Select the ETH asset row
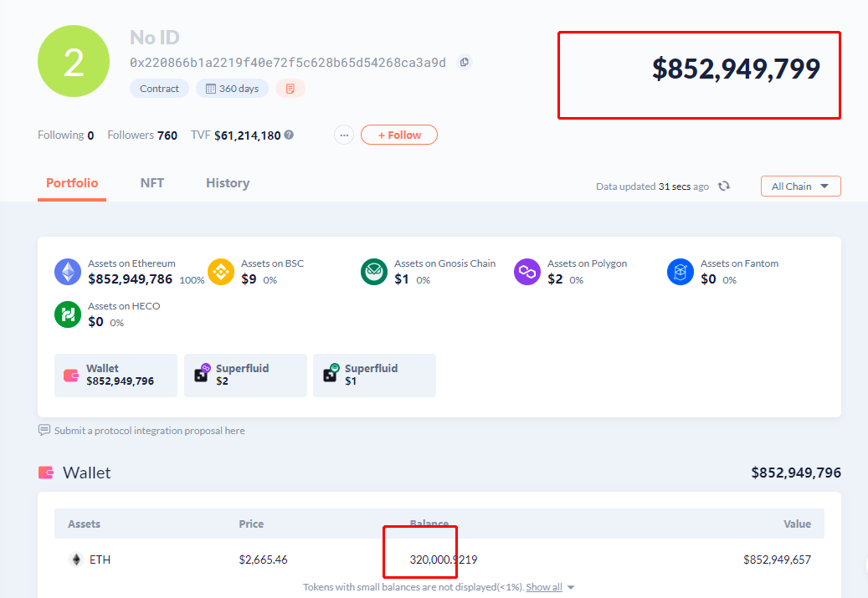 click(x=439, y=560)
